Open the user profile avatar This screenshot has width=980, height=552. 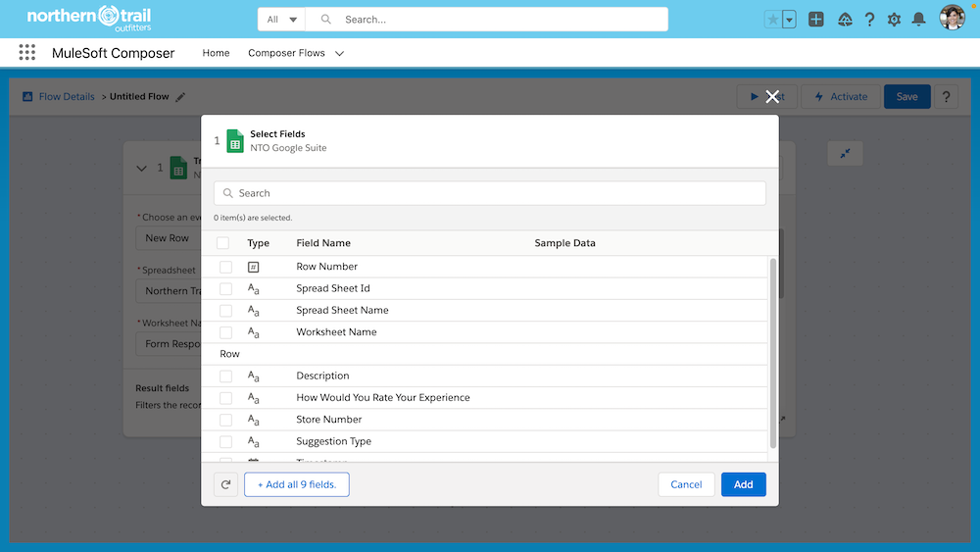[x=952, y=18]
